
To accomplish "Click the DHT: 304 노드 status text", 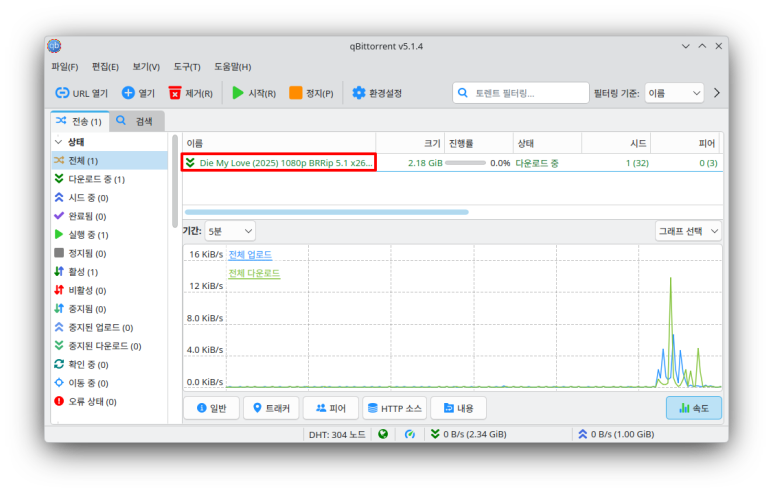I will pos(337,434).
